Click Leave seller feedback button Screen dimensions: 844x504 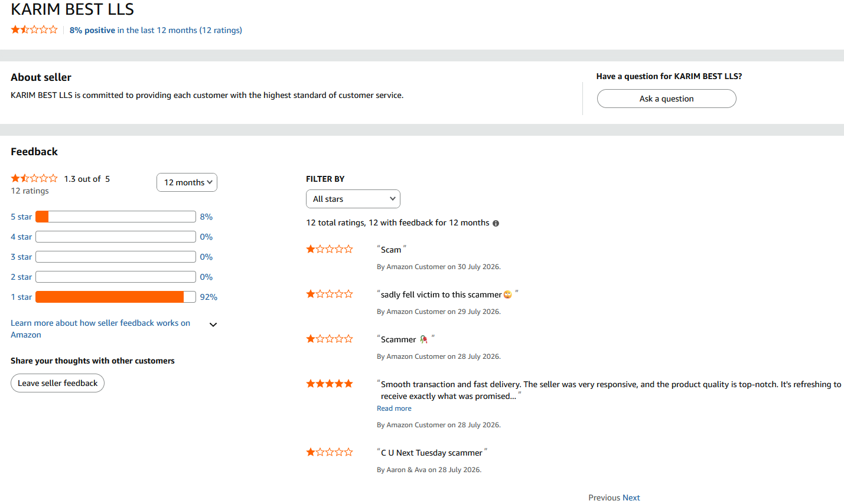pos(57,383)
